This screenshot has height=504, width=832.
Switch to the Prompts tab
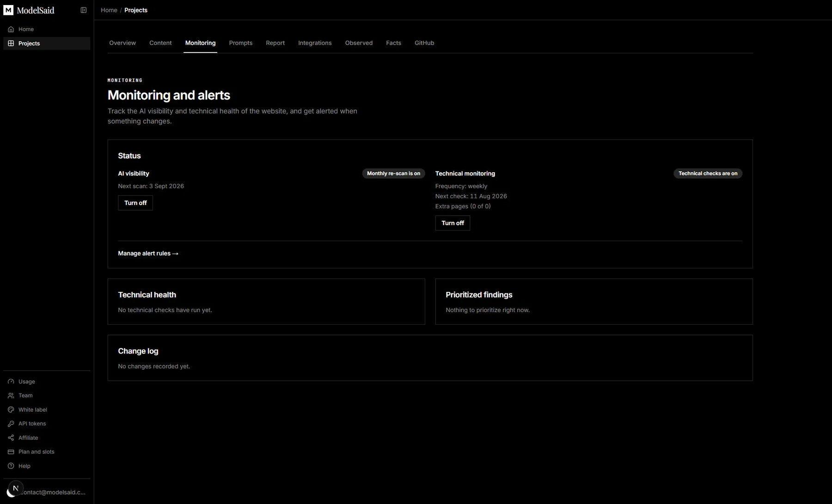pyautogui.click(x=241, y=43)
